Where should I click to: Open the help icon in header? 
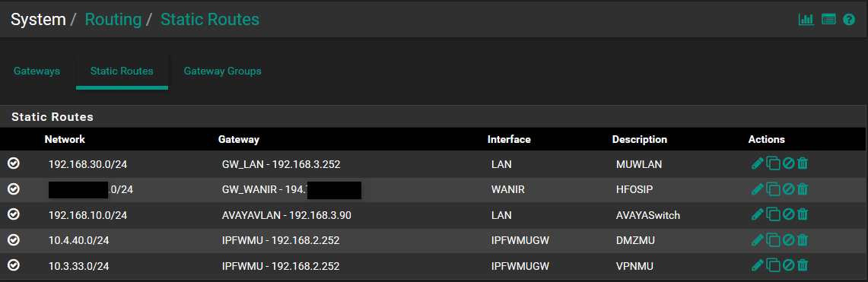(x=849, y=19)
